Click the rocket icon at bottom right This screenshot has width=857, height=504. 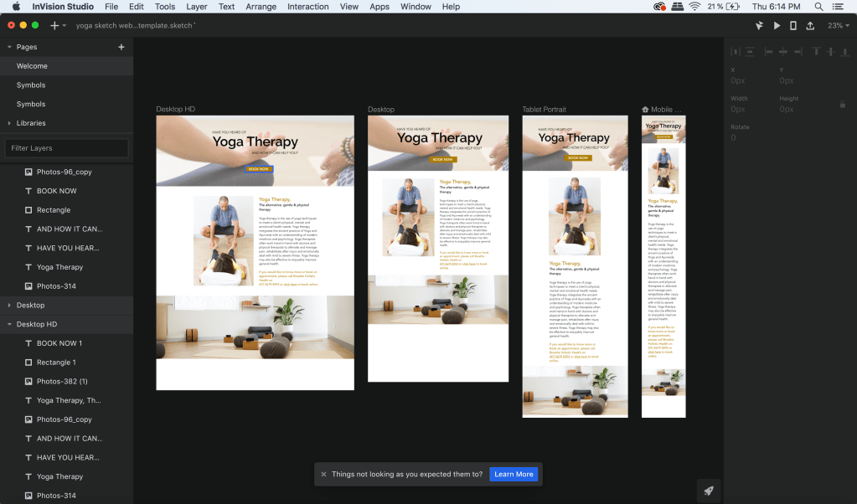(709, 491)
